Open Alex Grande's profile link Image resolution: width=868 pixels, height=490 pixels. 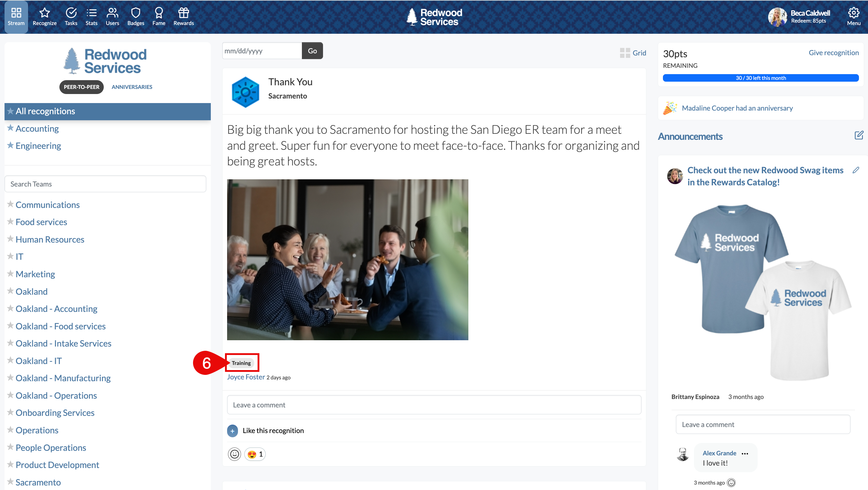(719, 453)
